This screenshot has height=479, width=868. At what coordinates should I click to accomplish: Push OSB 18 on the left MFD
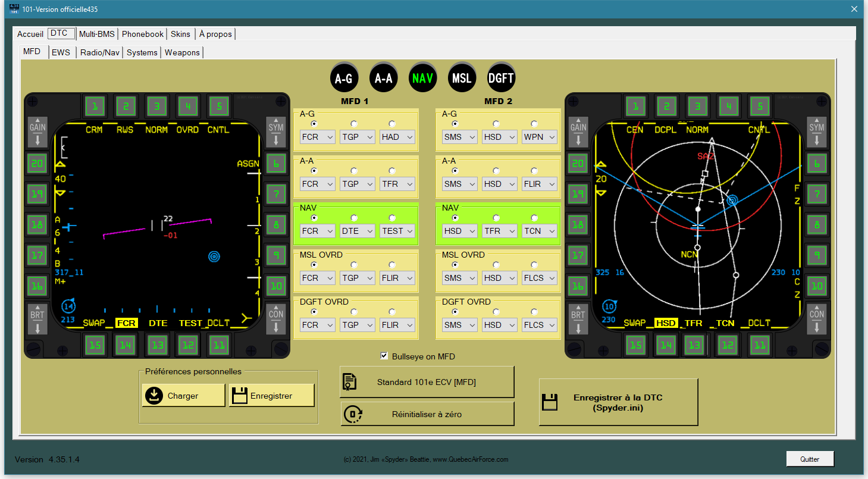tap(37, 224)
